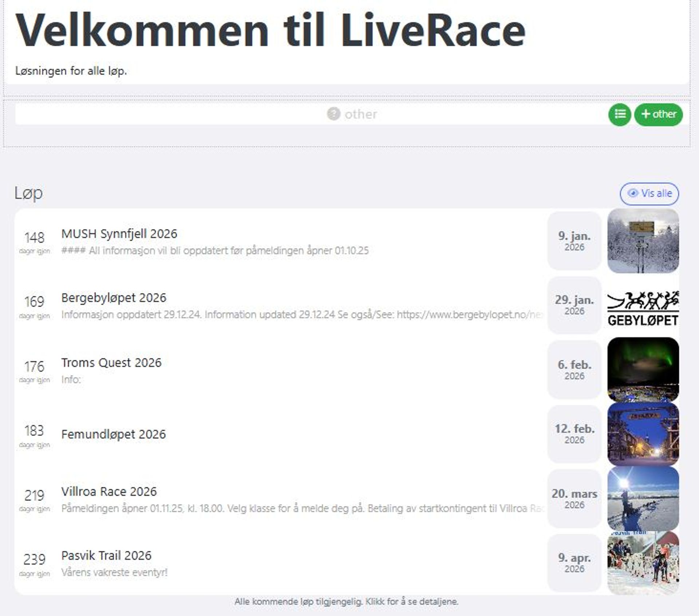Viewport: 699px width, 616px height.
Task: Click the 'Info:' text under Troms Quest
Action: point(71,379)
